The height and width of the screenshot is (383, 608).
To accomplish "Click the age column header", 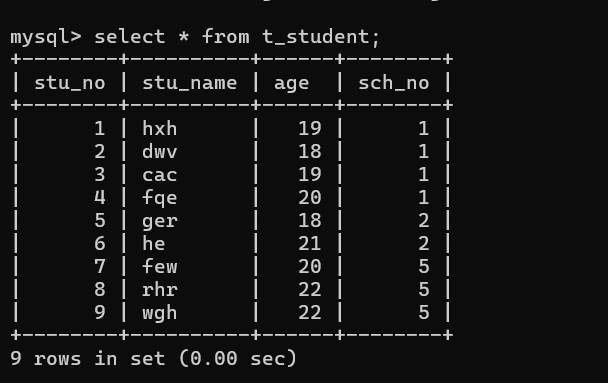I will [292, 84].
